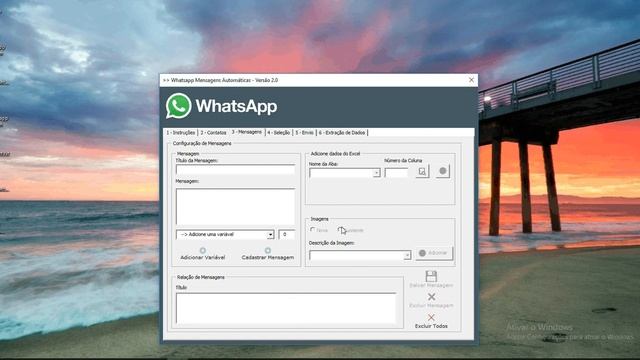Open the Nome da Aba dropdown

(376, 173)
